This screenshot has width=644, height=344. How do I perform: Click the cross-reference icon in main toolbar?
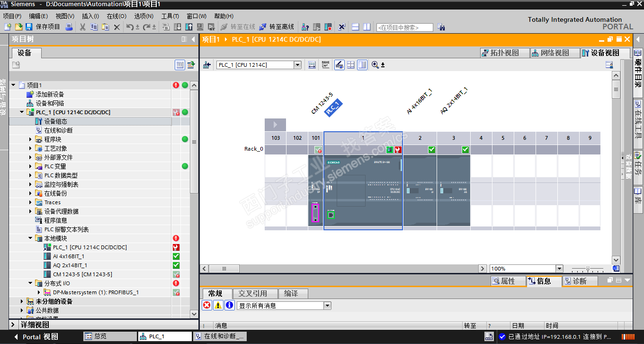341,27
